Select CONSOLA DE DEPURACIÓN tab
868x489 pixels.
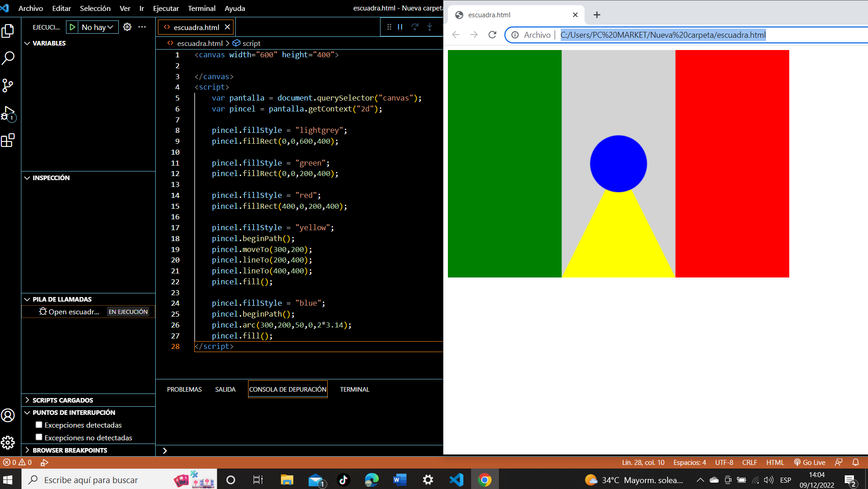click(288, 389)
